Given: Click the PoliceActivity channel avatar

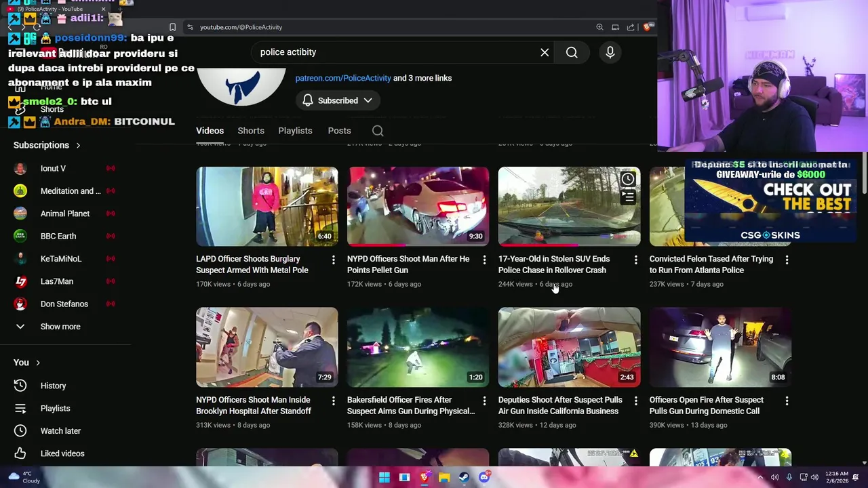Looking at the screenshot, I should tap(241, 86).
